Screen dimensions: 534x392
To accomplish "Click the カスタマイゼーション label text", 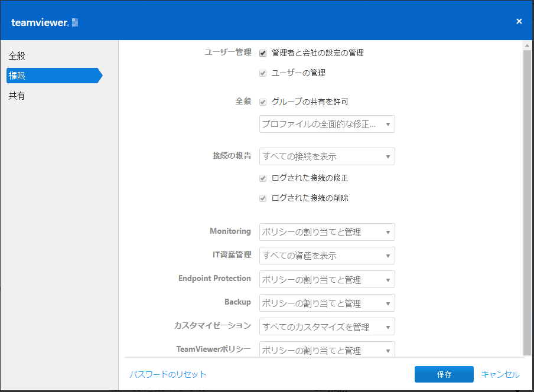I will pos(213,326).
